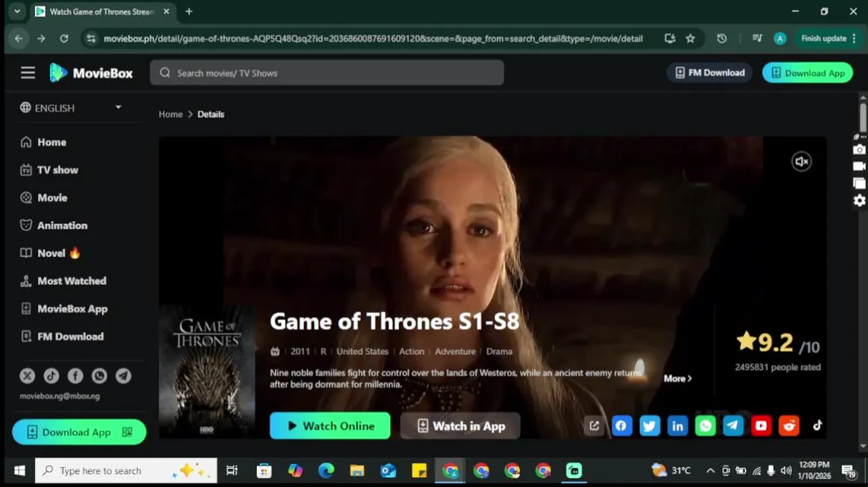This screenshot has height=487, width=868.
Task: Open the Windows Start menu
Action: pos(19,471)
